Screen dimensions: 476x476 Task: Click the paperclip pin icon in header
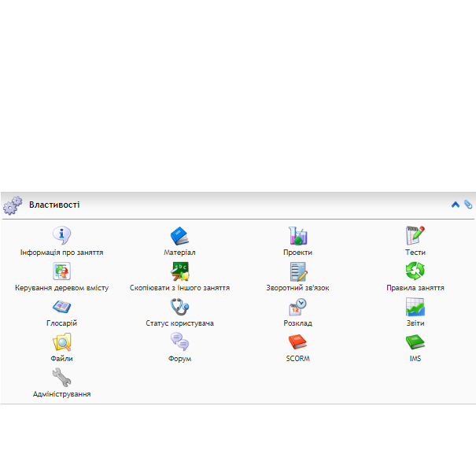(468, 205)
